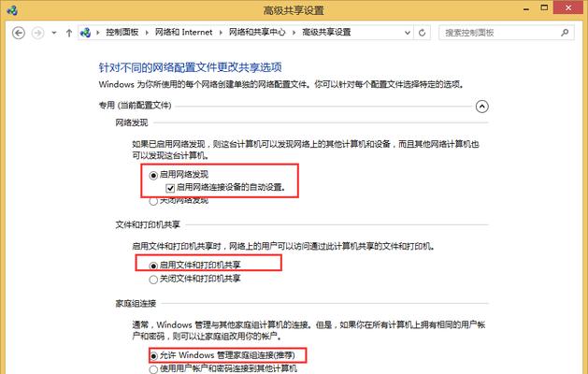Select 关闭文件和打印机共享 radio button
The height and width of the screenshot is (374, 588).
[153, 280]
